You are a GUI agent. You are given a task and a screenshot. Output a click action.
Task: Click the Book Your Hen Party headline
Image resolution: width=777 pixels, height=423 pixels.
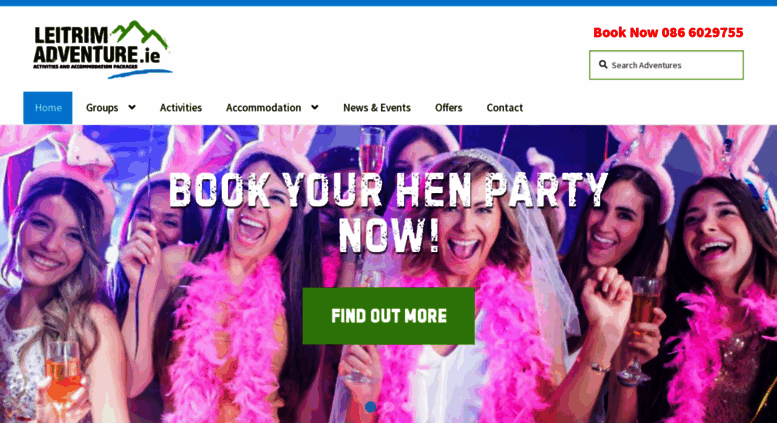[388, 212]
